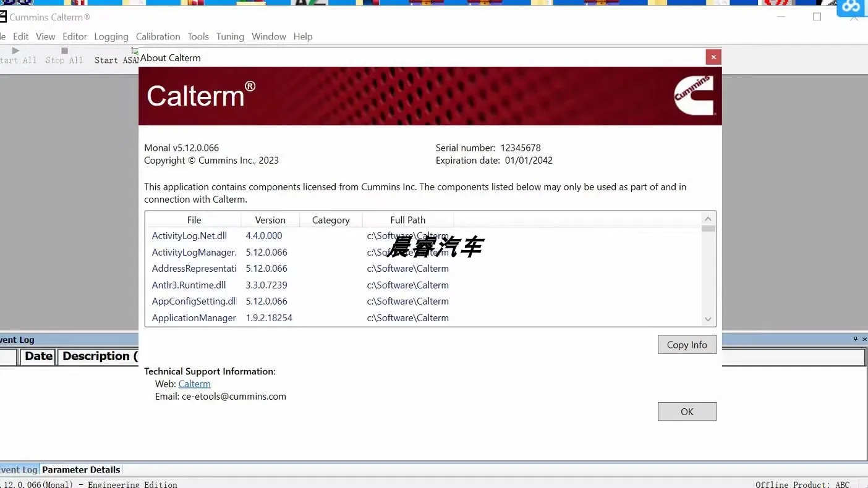Click the Engineering Edition status bar text
868x488 pixels.
tap(132, 484)
